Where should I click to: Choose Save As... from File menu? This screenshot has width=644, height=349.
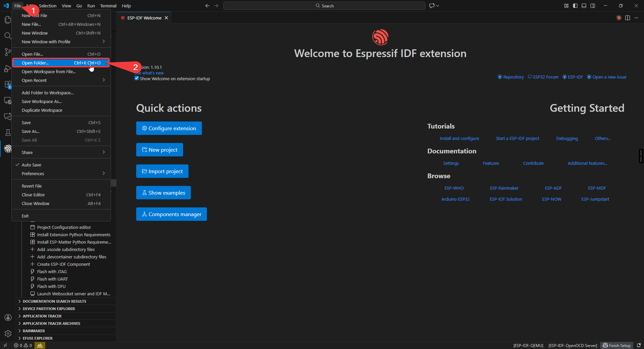coord(61,131)
